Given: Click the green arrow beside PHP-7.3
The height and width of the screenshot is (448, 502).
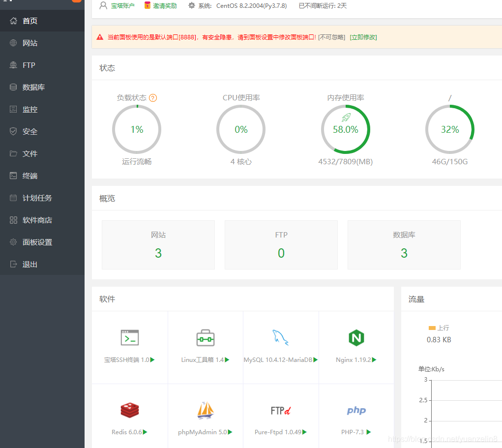Looking at the screenshot, I should pyautogui.click(x=368, y=432).
